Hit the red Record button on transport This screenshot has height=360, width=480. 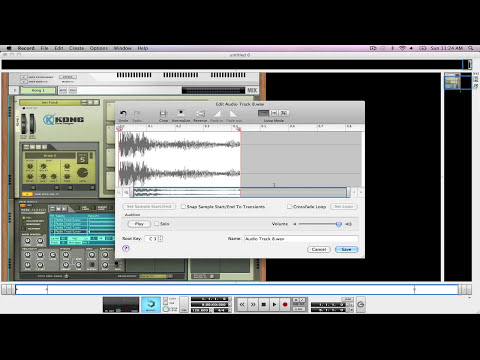pos(285,304)
